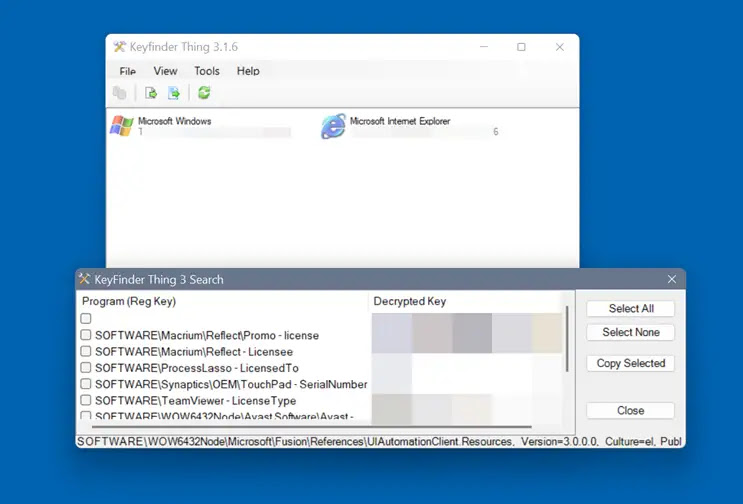Click first export page icon with green arrow
This screenshot has width=743, height=504.
[x=151, y=93]
